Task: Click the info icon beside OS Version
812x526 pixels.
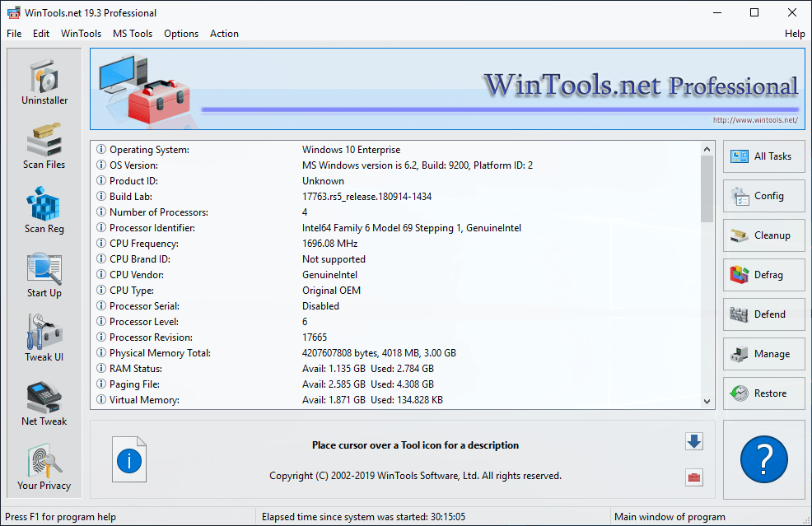Action: [x=101, y=165]
